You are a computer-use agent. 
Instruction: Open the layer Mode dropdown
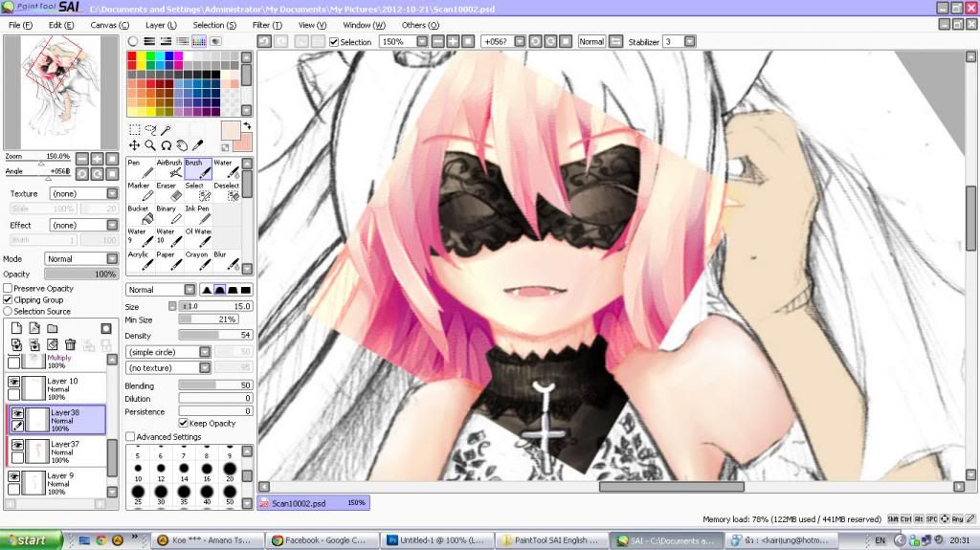pos(112,259)
